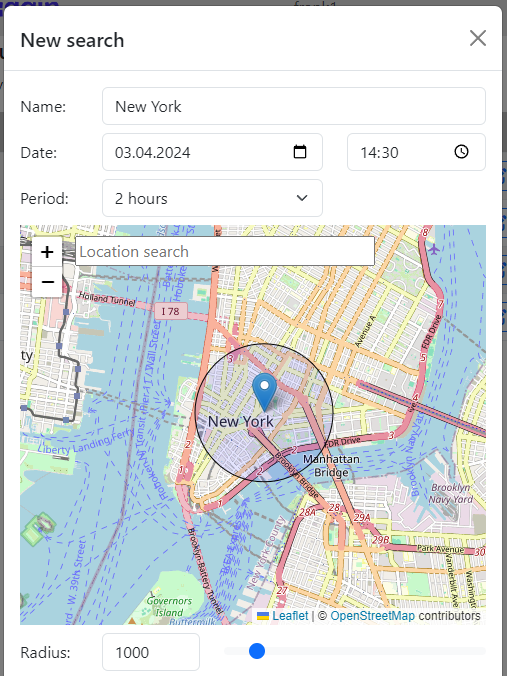
Task: Click the Holland Tunnel label on map
Action: point(107,298)
